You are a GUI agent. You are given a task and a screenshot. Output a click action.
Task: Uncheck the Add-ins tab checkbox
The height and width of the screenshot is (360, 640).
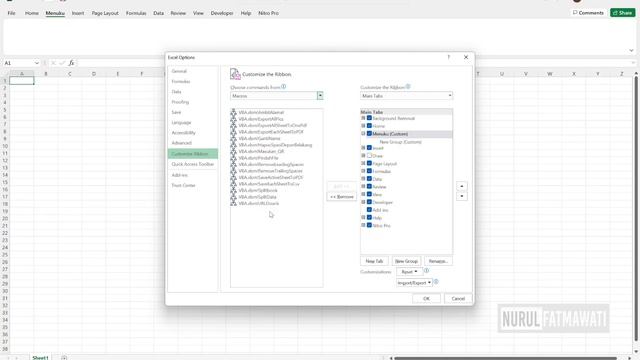click(369, 210)
